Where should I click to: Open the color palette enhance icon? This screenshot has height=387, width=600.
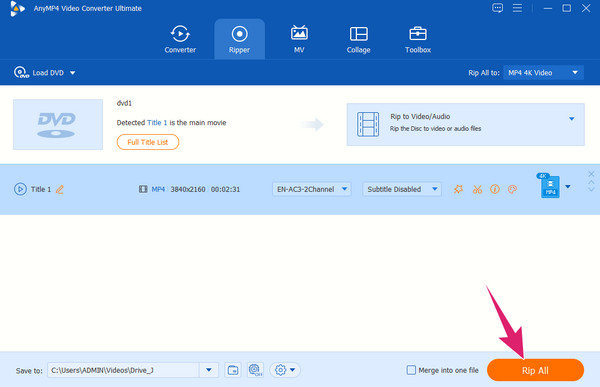point(512,189)
